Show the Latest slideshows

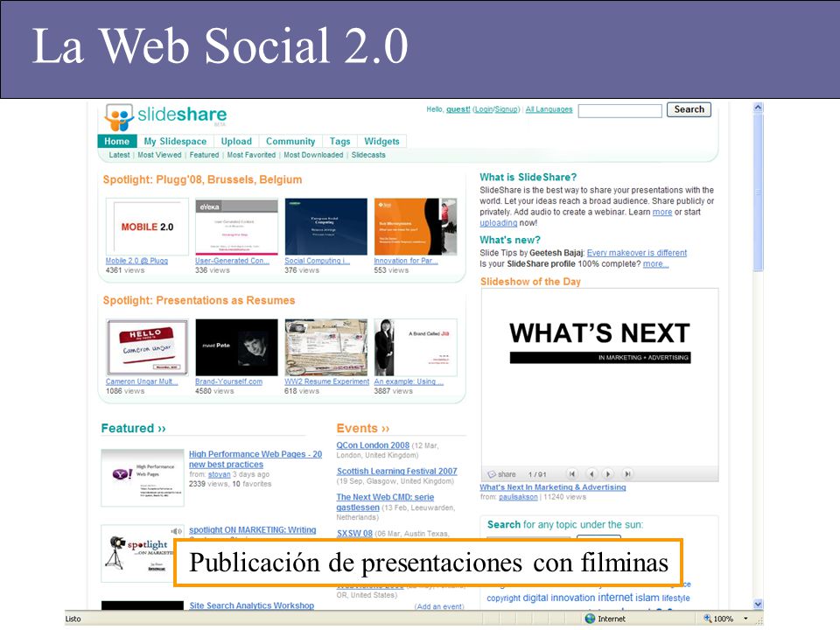pos(119,155)
